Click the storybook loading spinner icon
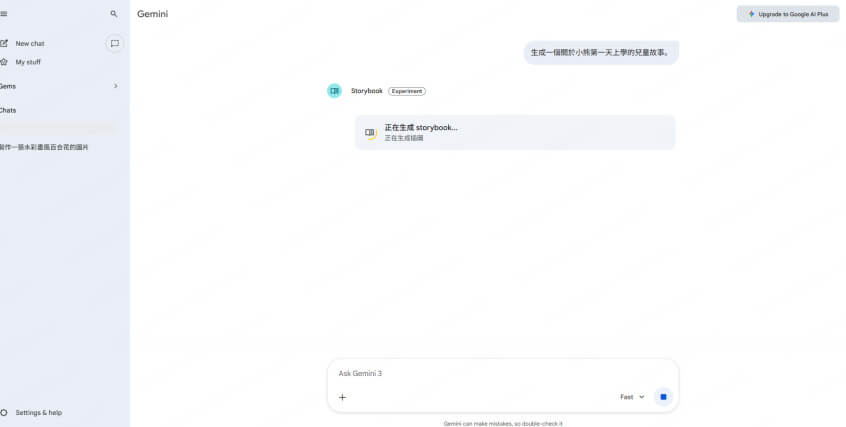This screenshot has width=846, height=427. [x=370, y=133]
